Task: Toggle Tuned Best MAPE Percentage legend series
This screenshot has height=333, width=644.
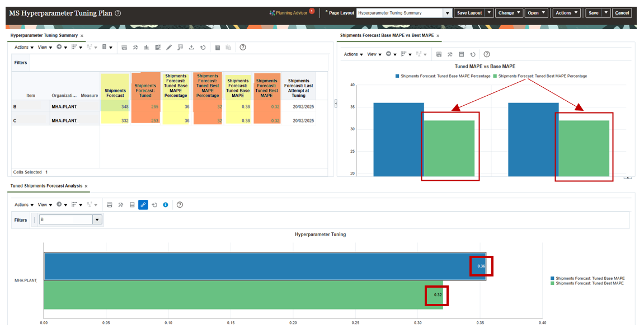Action: click(542, 76)
